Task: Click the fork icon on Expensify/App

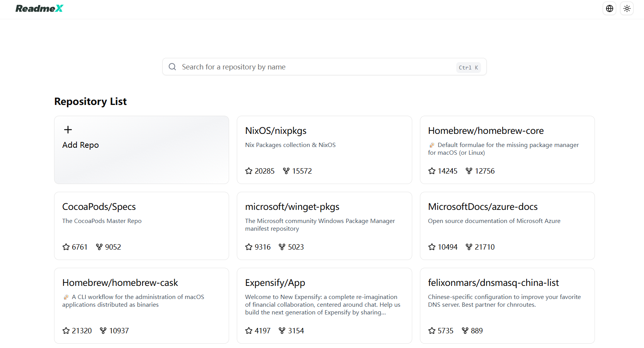Action: pyautogui.click(x=282, y=331)
